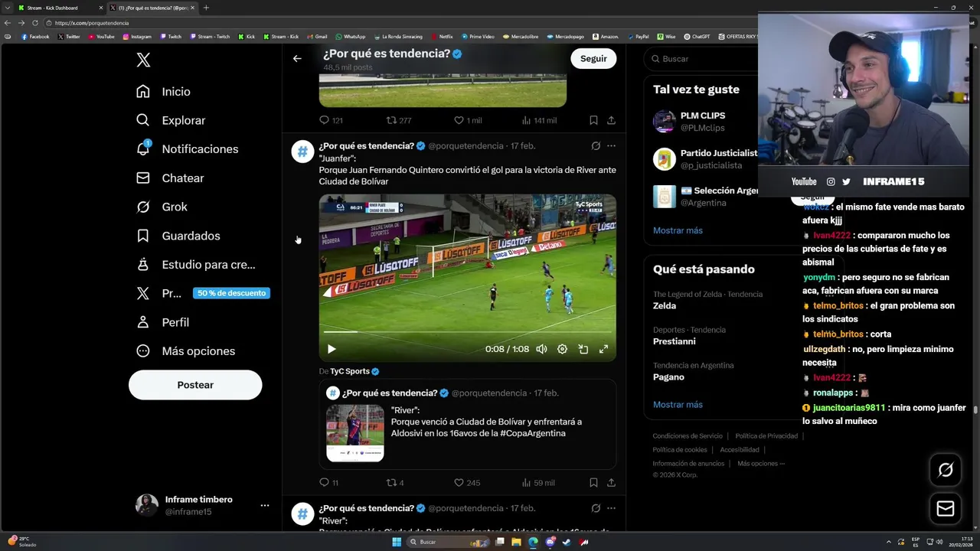Open video settings gear
This screenshot has width=980, height=551.
(x=562, y=349)
